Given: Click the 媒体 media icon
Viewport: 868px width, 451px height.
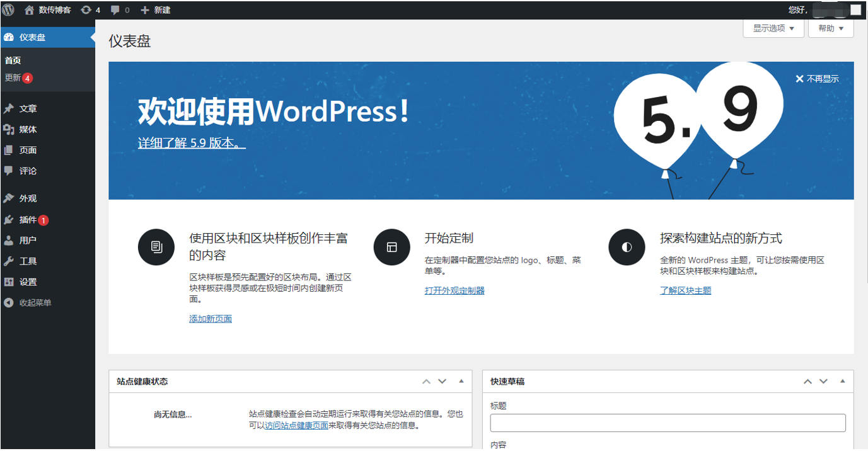Looking at the screenshot, I should click(9, 129).
